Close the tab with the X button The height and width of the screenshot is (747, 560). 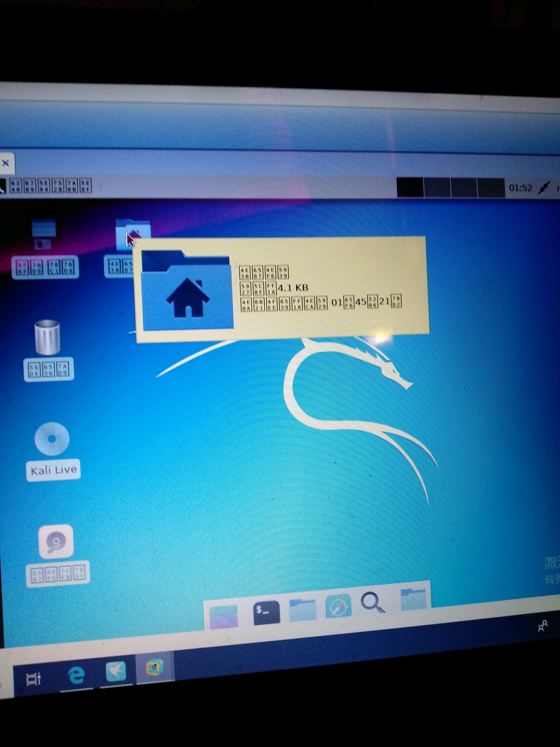point(6,163)
